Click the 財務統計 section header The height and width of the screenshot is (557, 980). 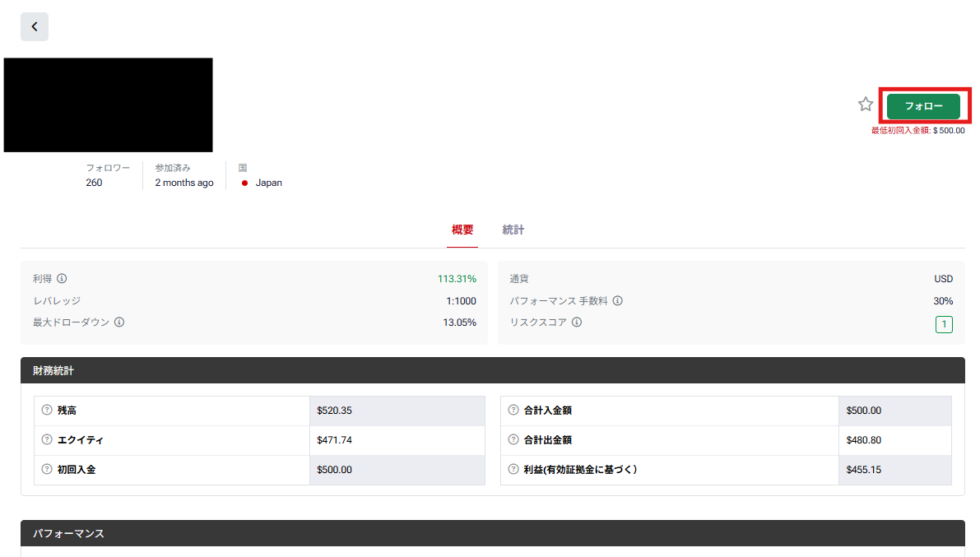point(493,371)
